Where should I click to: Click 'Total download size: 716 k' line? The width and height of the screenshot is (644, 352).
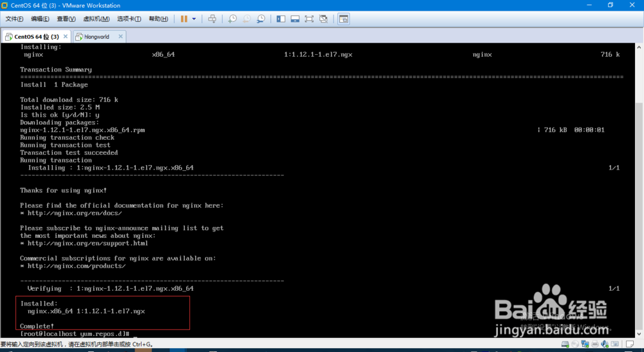coord(69,99)
